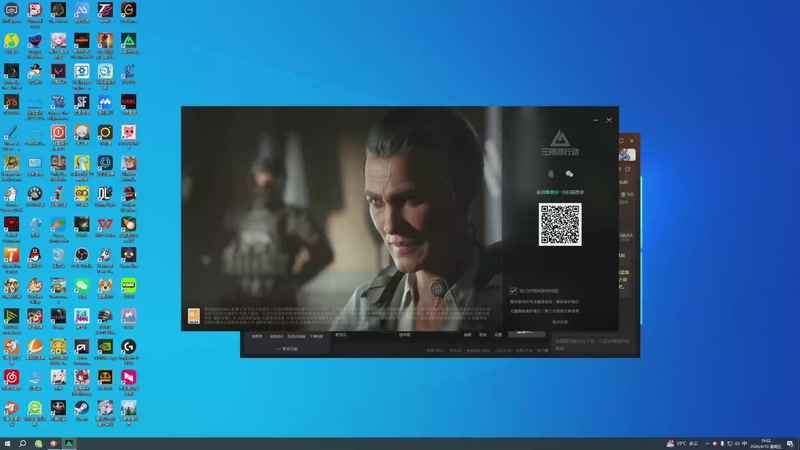Open the Recycle Bin

(x=58, y=257)
